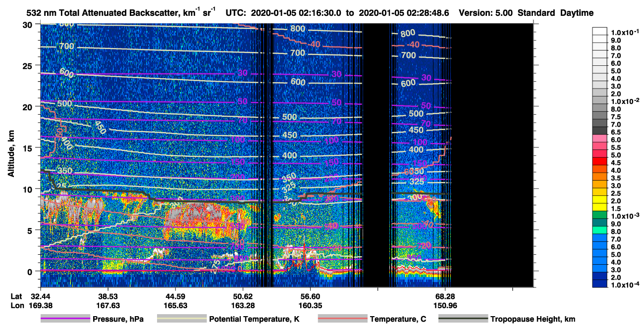Click longitude value 160.35
644x330 pixels.
(310, 305)
